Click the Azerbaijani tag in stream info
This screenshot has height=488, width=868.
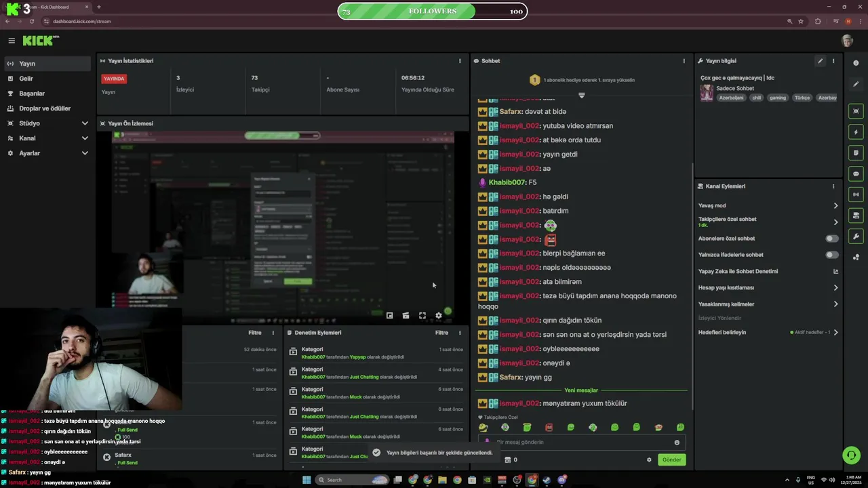pos(731,98)
